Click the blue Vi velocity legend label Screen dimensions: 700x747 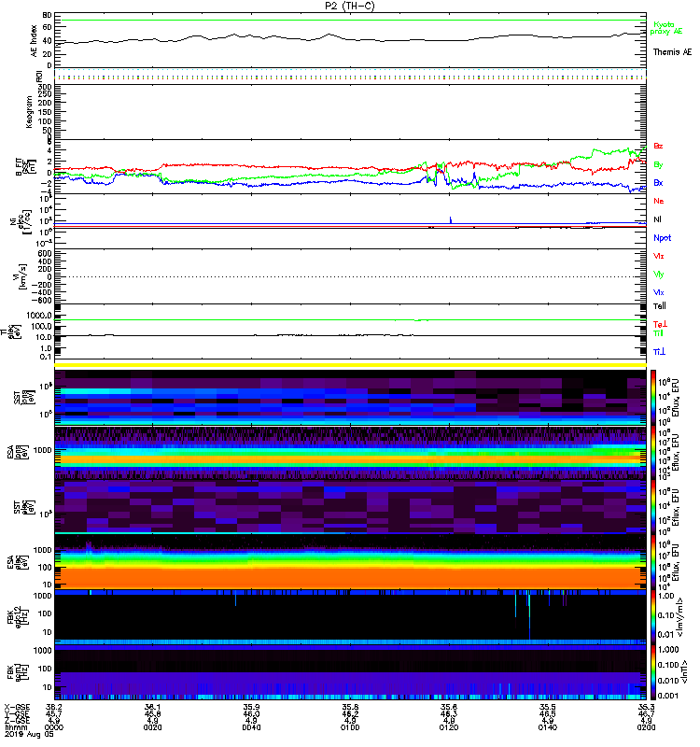coord(658,292)
